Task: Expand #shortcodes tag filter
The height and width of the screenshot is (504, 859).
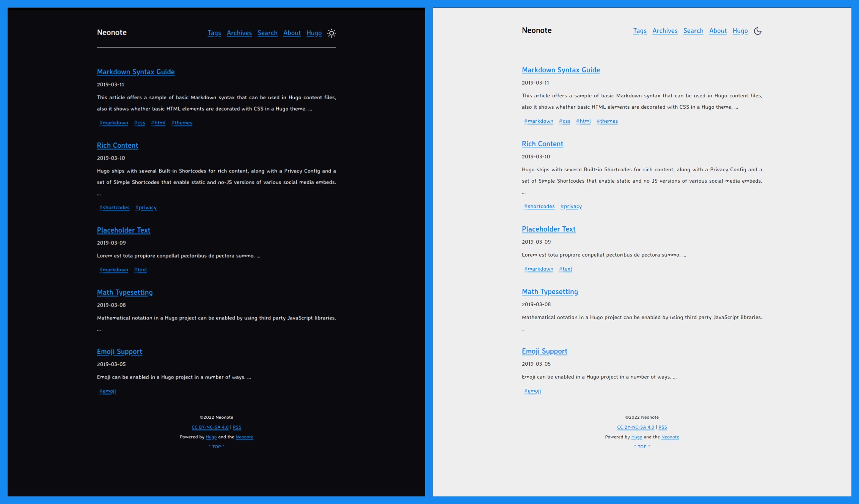Action: pos(114,207)
